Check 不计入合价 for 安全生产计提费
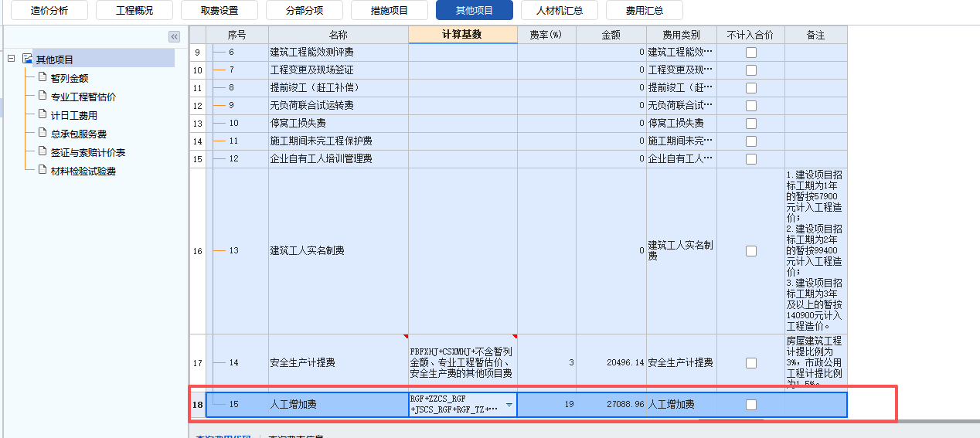 tap(750, 363)
